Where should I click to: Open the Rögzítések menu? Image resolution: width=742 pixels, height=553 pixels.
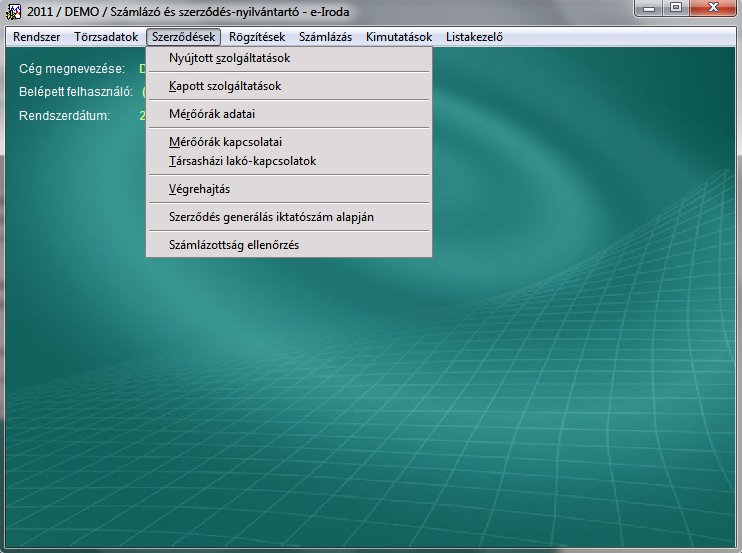257,37
